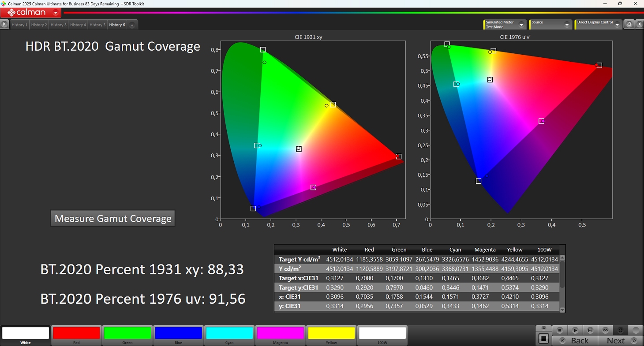Click the refresh arrows icon
This screenshot has height=346, width=644.
pos(621,330)
